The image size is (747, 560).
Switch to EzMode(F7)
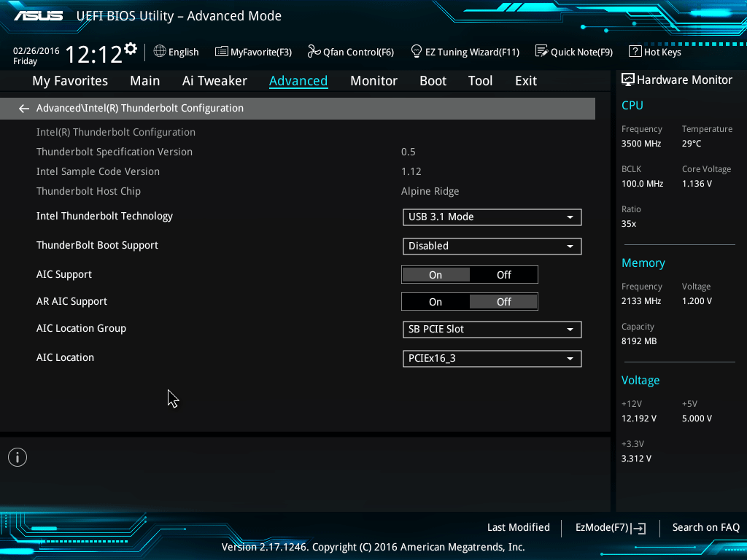coord(610,527)
